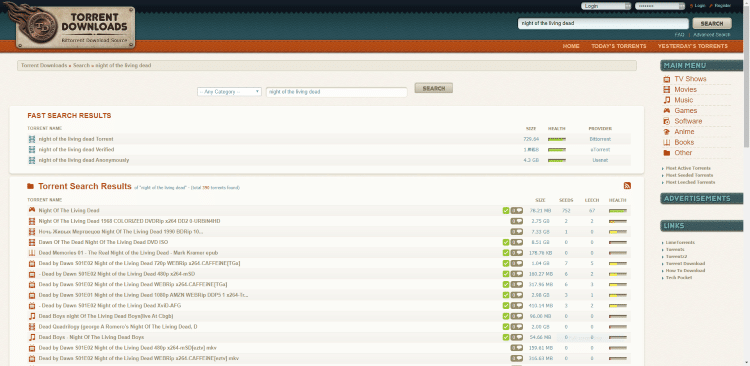Click the SEARCH button beside the category dropdown

434,88
